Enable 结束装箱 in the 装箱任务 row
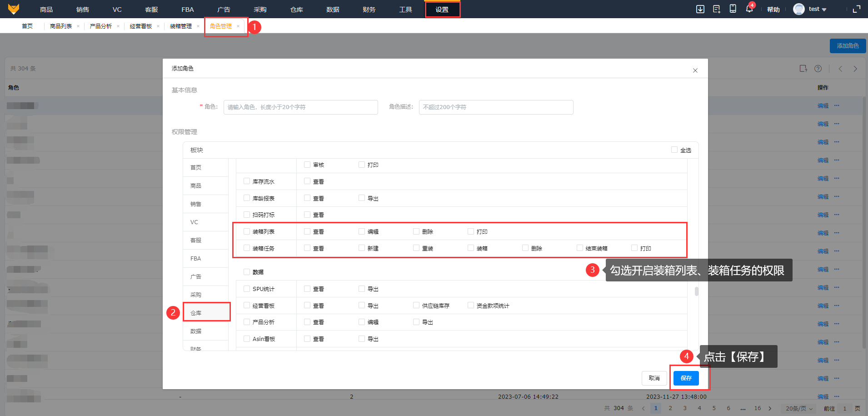This screenshot has height=416, width=868. point(580,248)
